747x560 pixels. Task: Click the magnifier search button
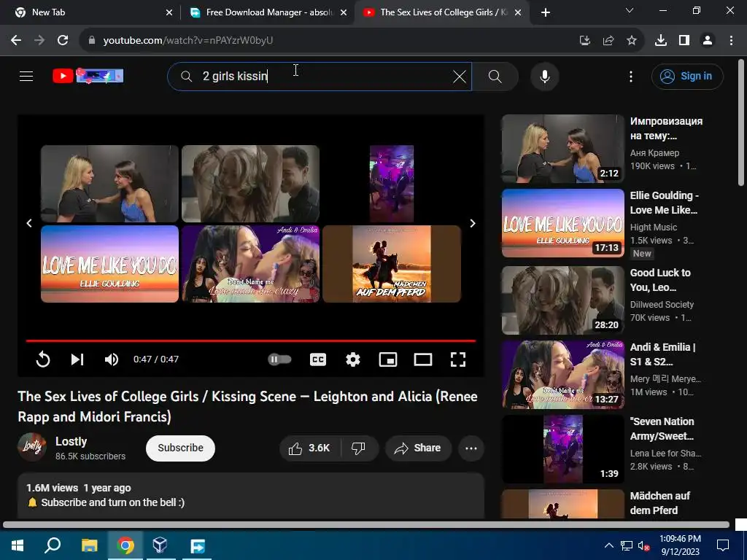495,76
